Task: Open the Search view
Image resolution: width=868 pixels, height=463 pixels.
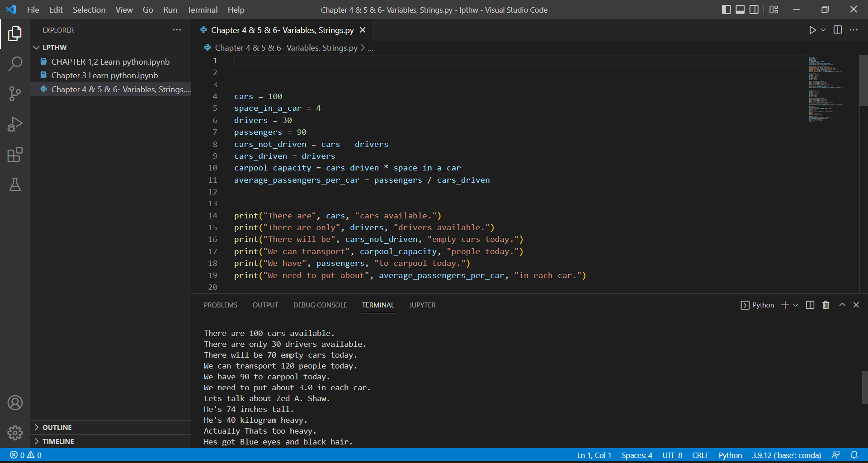Action: click(x=15, y=64)
